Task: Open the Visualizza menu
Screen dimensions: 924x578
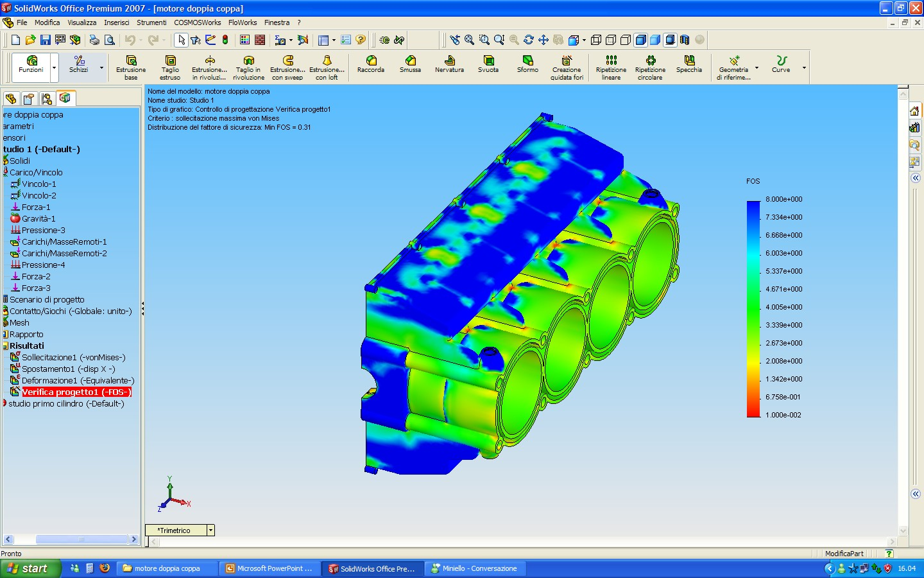Action: [x=82, y=22]
